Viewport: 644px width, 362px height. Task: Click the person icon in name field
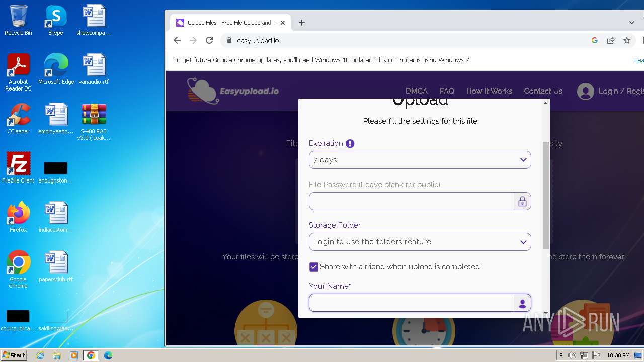coord(522,303)
